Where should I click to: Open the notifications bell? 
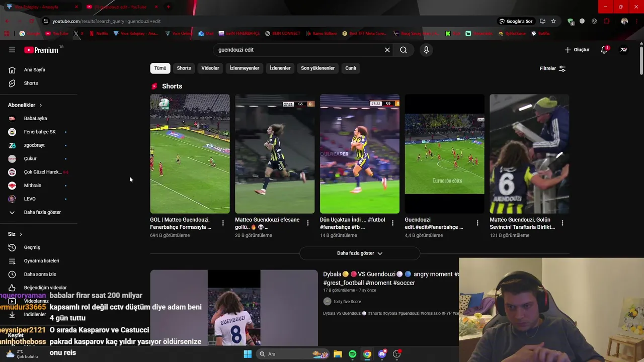(604, 50)
